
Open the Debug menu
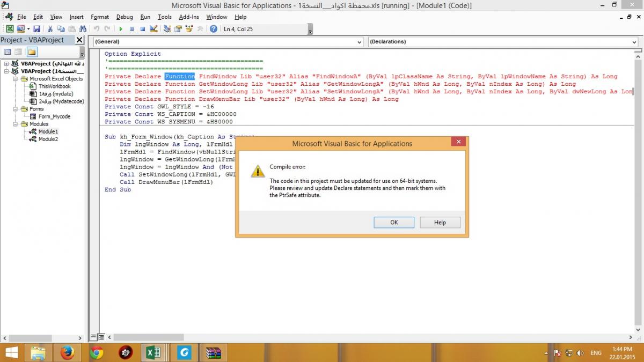click(125, 17)
